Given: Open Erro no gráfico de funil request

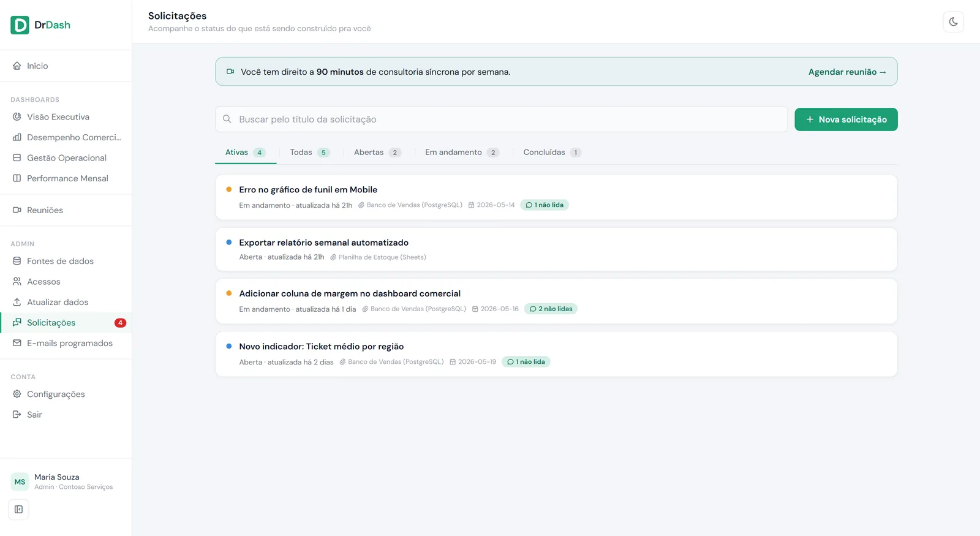Looking at the screenshot, I should pyautogui.click(x=556, y=197).
